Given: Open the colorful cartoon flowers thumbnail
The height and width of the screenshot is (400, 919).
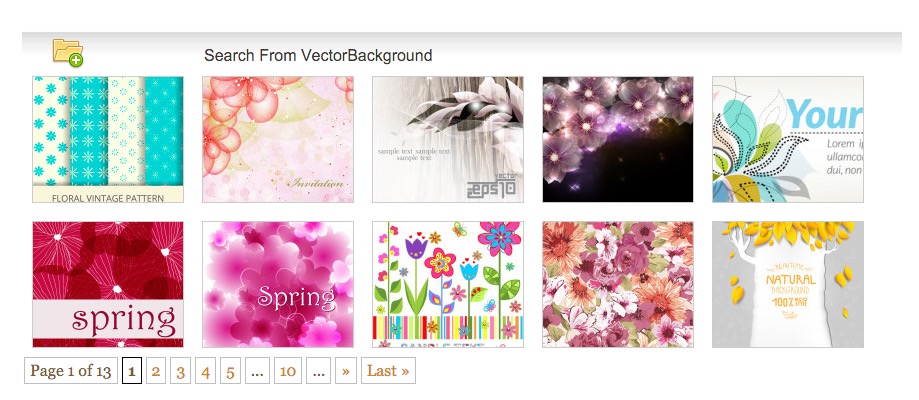Looking at the screenshot, I should pos(448,284).
